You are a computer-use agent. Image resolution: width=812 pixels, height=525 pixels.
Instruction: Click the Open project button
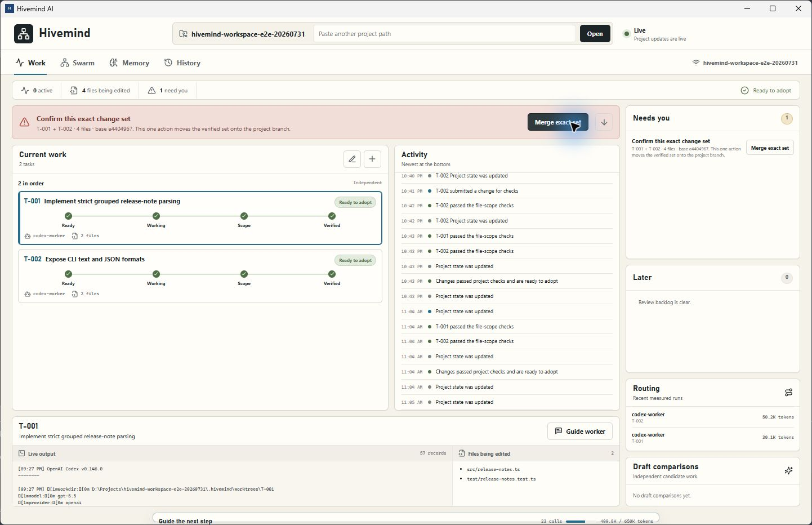595,34
